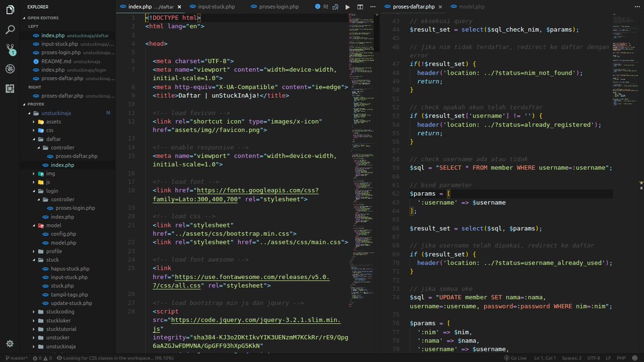Open the Debug view icon
This screenshot has width=644, height=362.
coord(10,69)
